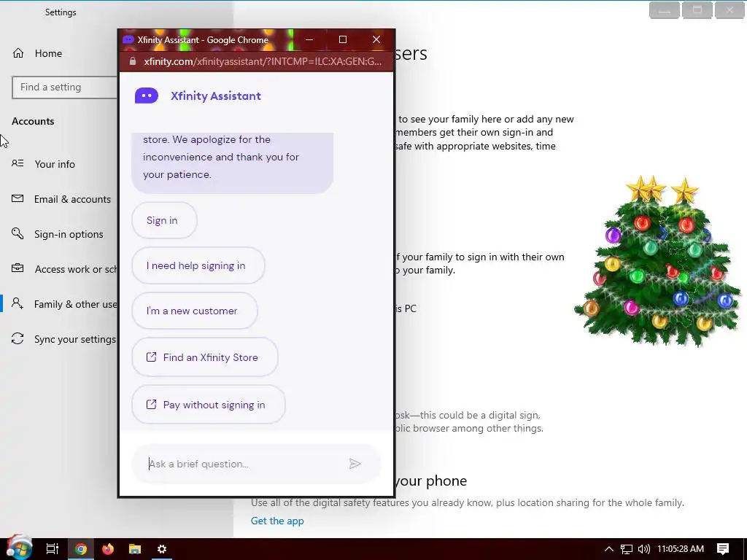The height and width of the screenshot is (560, 747).
Task: Open File Explorer from the taskbar
Action: (135, 549)
